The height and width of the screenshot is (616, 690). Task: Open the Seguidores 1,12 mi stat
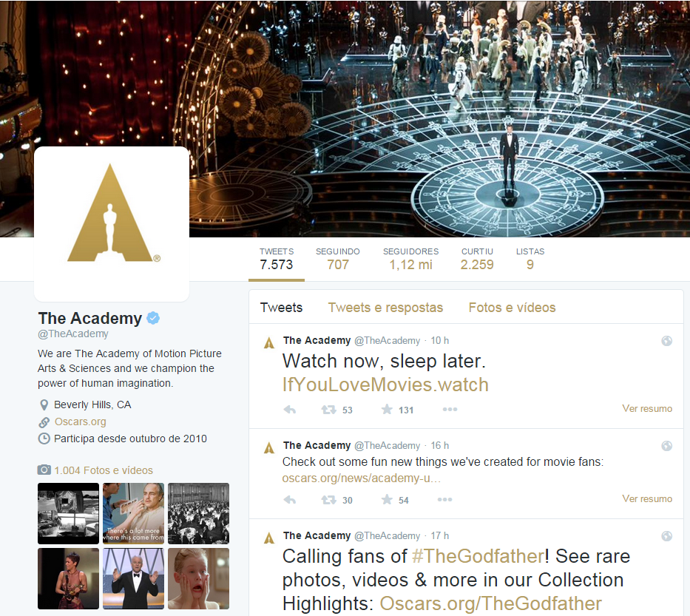point(410,259)
